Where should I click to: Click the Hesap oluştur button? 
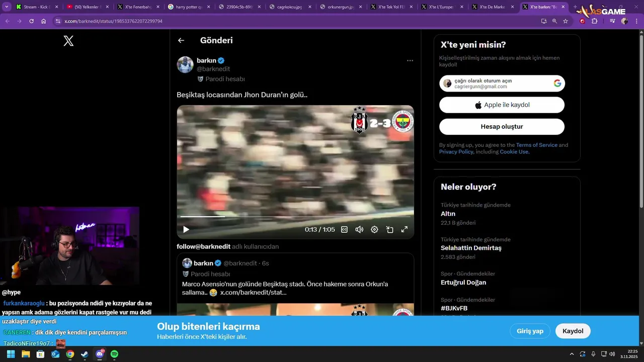502,127
